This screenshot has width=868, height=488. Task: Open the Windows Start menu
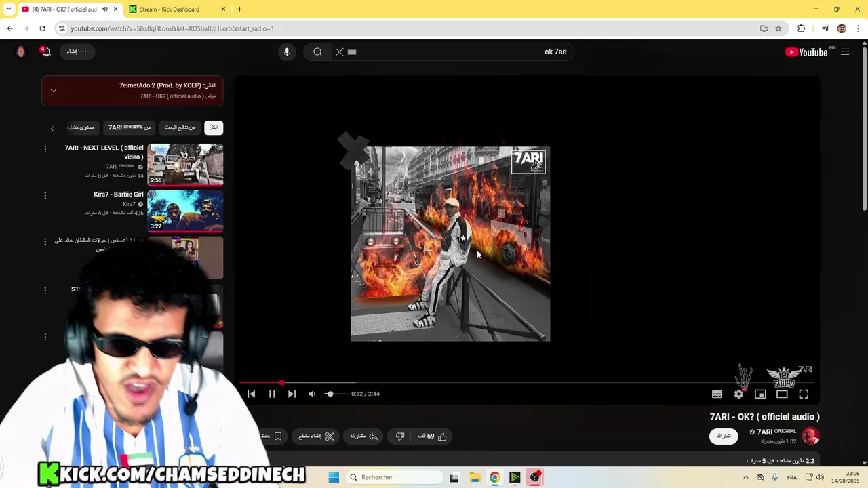pos(334,477)
